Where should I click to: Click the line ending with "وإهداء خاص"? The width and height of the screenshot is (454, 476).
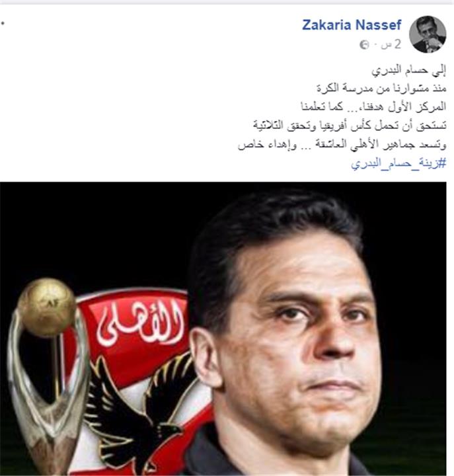click(342, 145)
